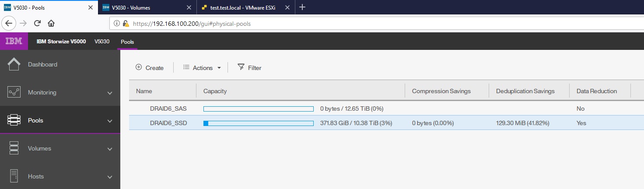Viewport: 644px width, 189px height.
Task: Expand the Monitoring menu chevron
Action: (x=110, y=93)
